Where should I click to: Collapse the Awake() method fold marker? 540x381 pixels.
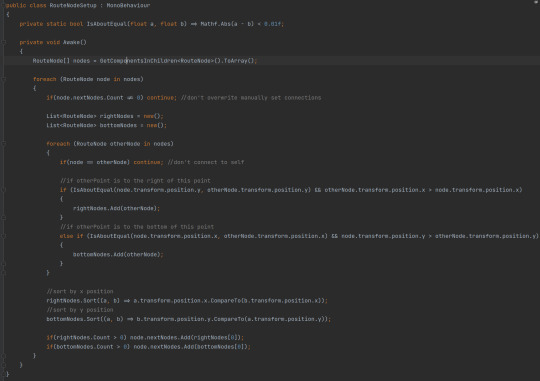pyautogui.click(x=3, y=42)
